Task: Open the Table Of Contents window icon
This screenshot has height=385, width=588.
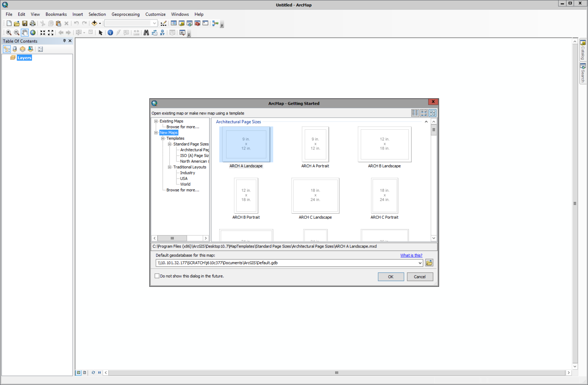Action: tap(174, 23)
